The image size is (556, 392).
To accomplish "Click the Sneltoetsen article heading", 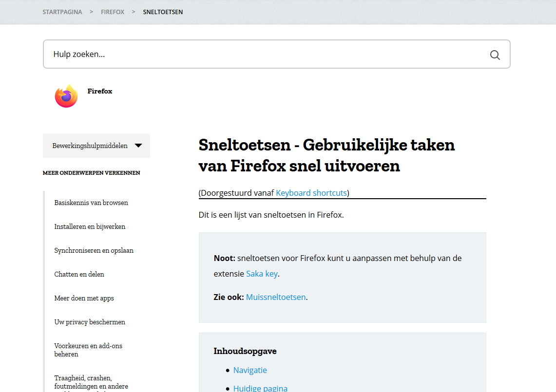I will [326, 155].
